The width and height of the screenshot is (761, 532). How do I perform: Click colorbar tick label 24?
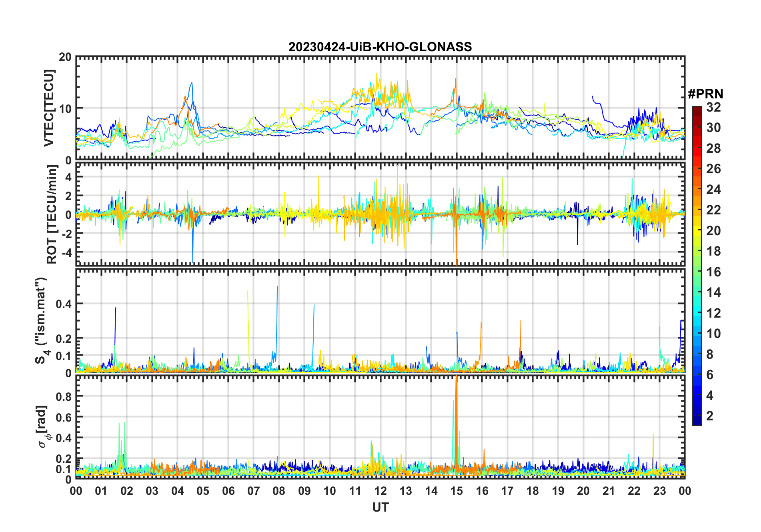tap(714, 190)
